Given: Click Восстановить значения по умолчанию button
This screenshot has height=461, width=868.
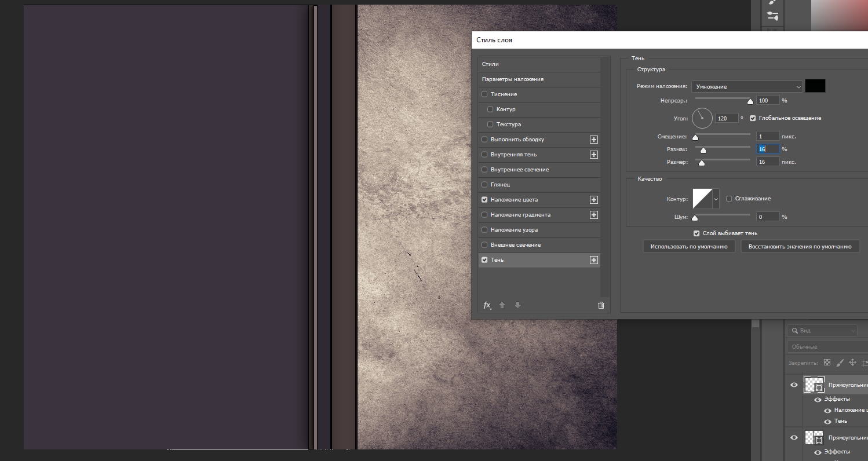Looking at the screenshot, I should click(800, 246).
